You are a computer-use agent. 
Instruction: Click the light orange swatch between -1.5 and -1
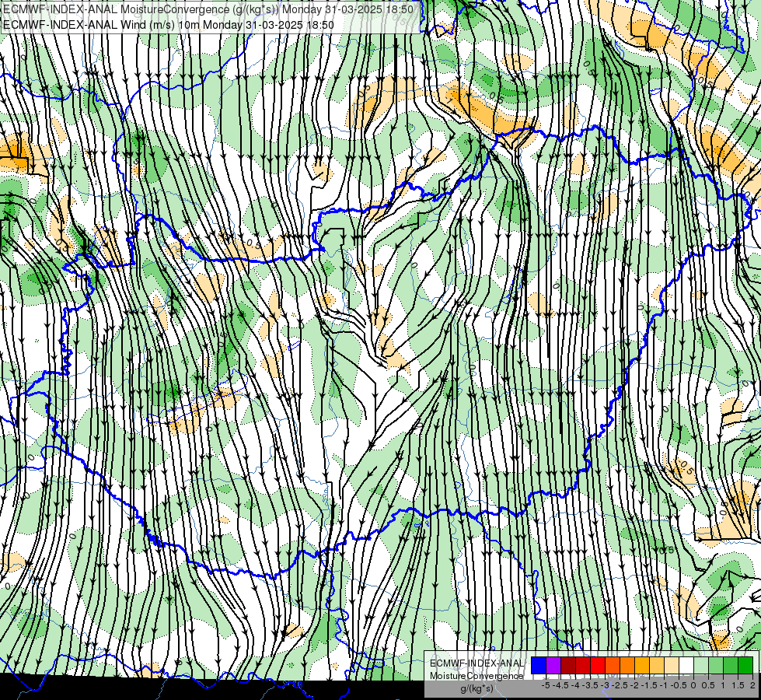click(x=657, y=666)
